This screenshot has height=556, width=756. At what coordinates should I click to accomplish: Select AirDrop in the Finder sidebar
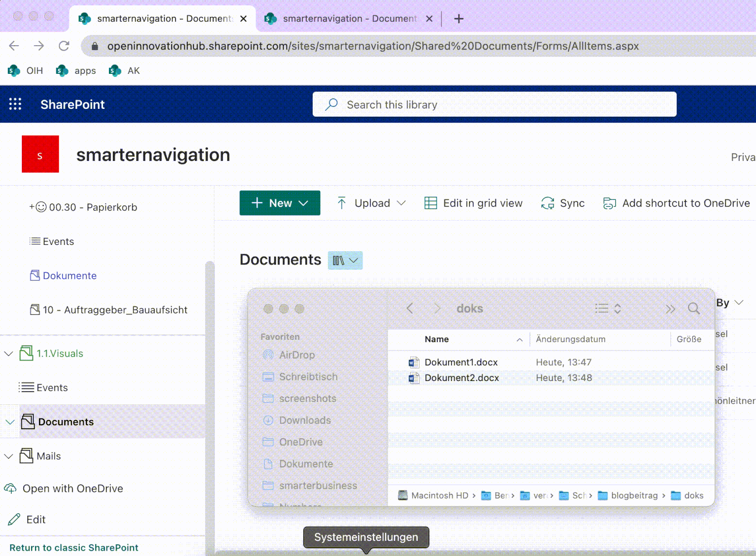297,355
